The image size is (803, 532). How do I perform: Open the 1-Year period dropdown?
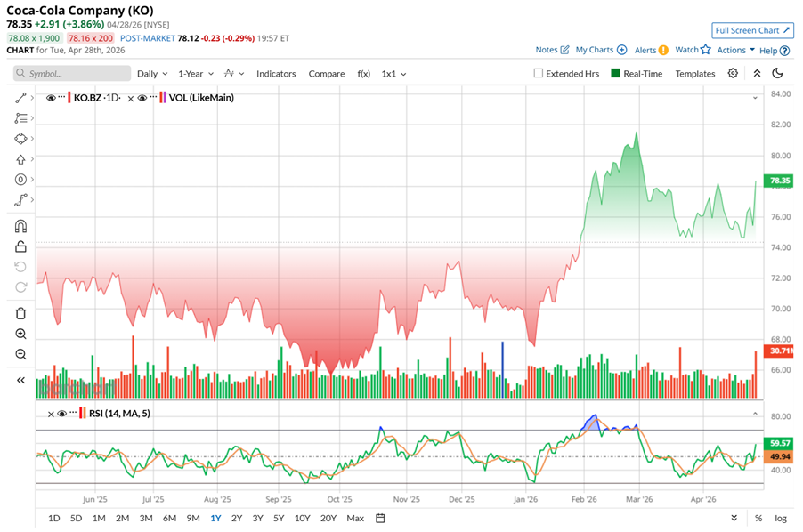point(196,74)
